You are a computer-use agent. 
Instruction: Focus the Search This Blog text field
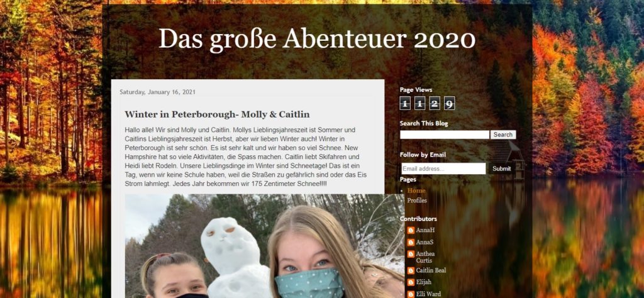point(445,135)
